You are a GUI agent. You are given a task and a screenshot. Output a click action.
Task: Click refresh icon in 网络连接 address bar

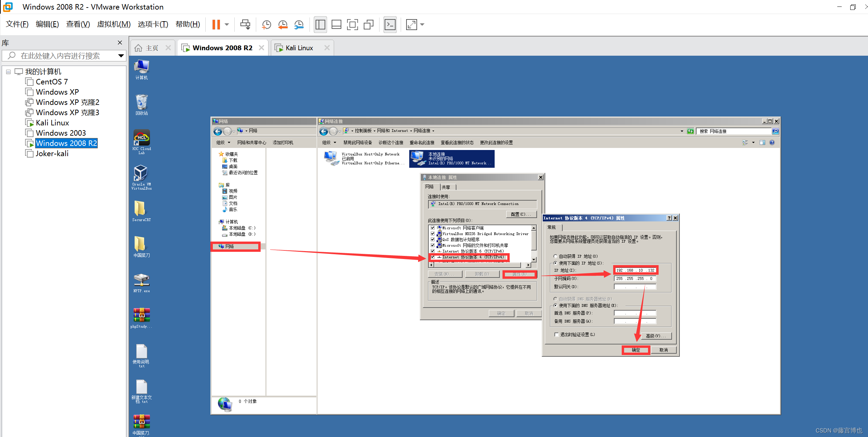690,131
